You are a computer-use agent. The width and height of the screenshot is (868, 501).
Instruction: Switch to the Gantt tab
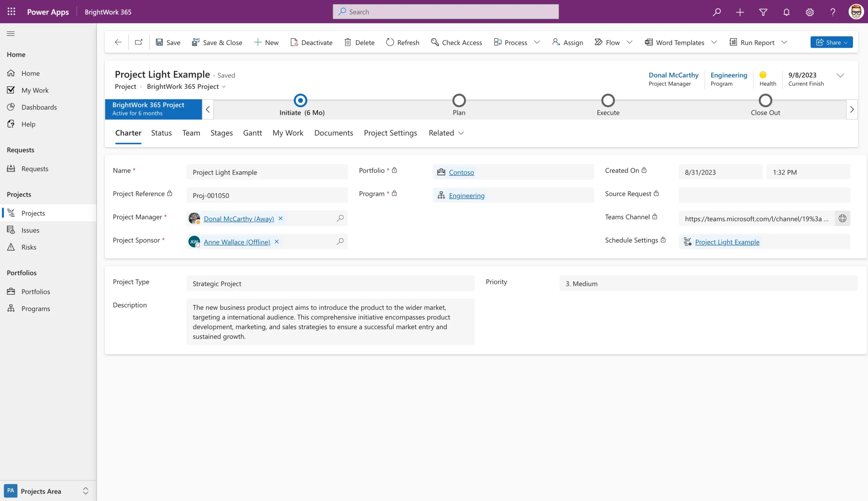click(x=252, y=133)
